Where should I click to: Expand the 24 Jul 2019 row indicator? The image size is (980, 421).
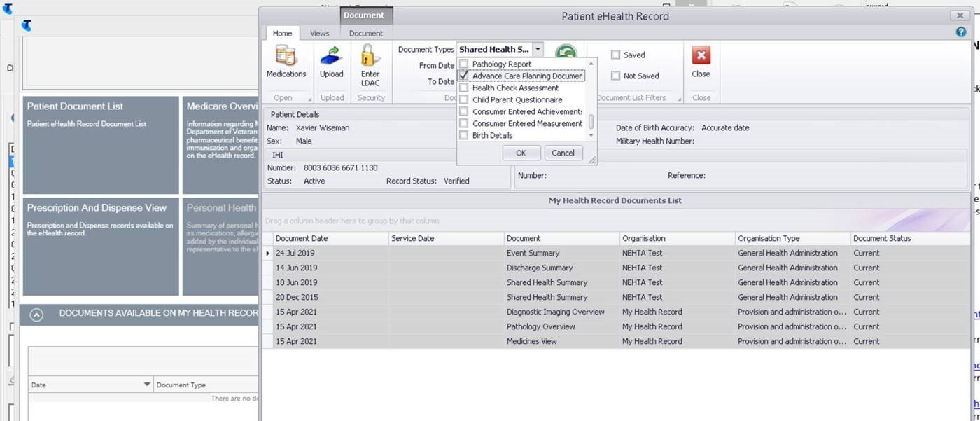pyautogui.click(x=268, y=253)
